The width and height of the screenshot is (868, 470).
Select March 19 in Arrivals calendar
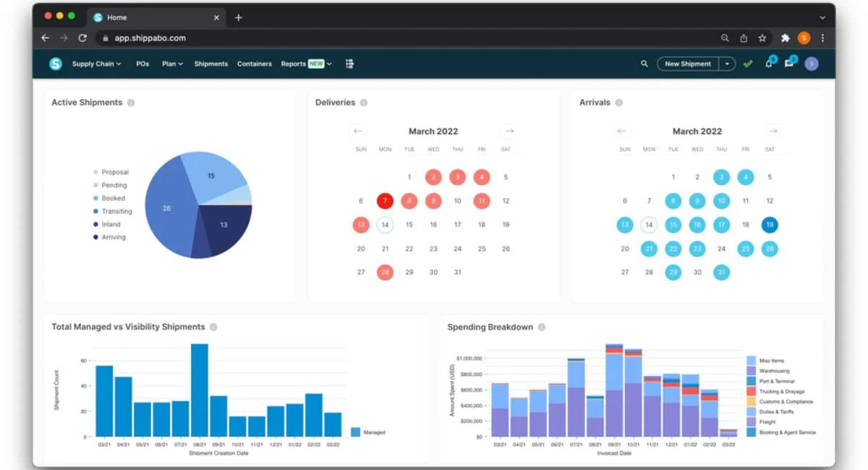point(770,225)
